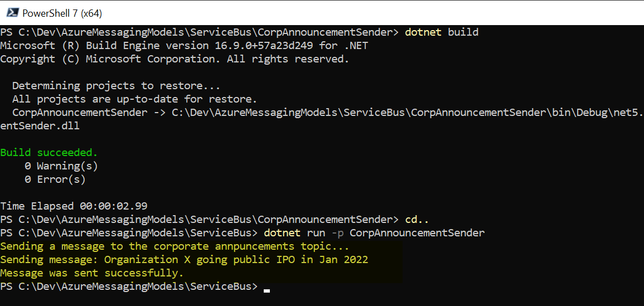Click 'Sending a message to the corporate' line

point(175,246)
